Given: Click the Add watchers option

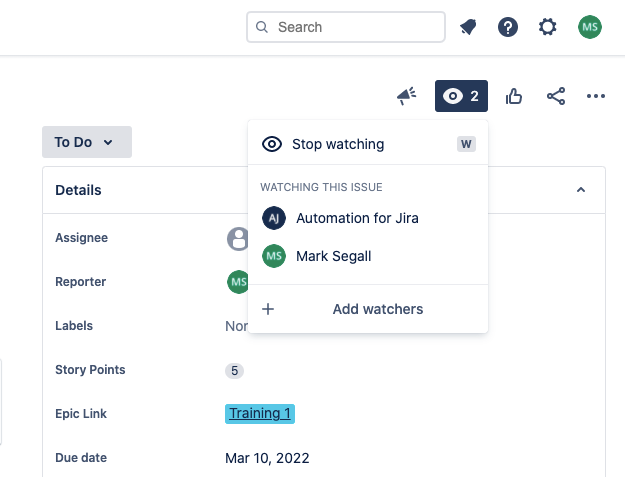Looking at the screenshot, I should point(368,309).
